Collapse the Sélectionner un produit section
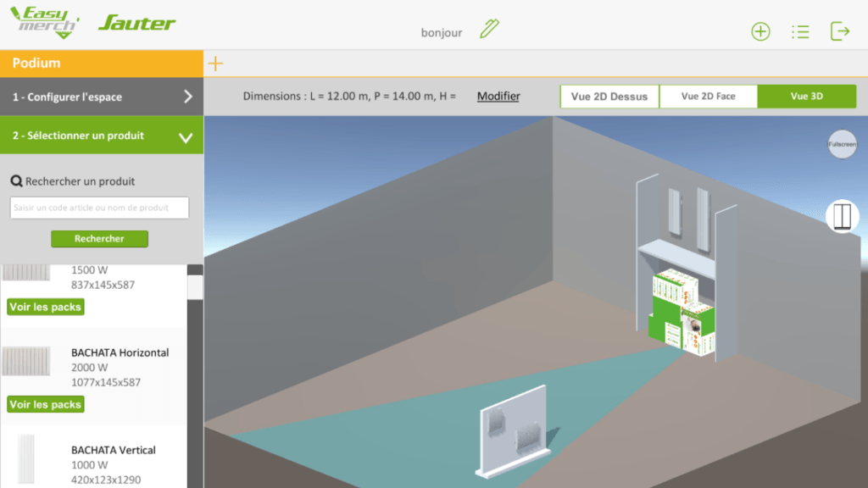Viewport: 868px width, 488px height. tap(102, 136)
